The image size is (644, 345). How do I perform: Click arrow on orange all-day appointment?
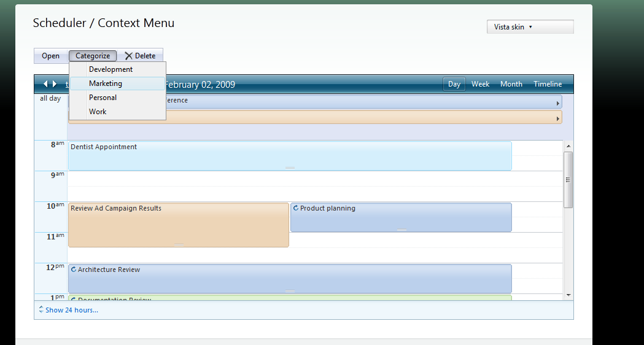point(558,118)
